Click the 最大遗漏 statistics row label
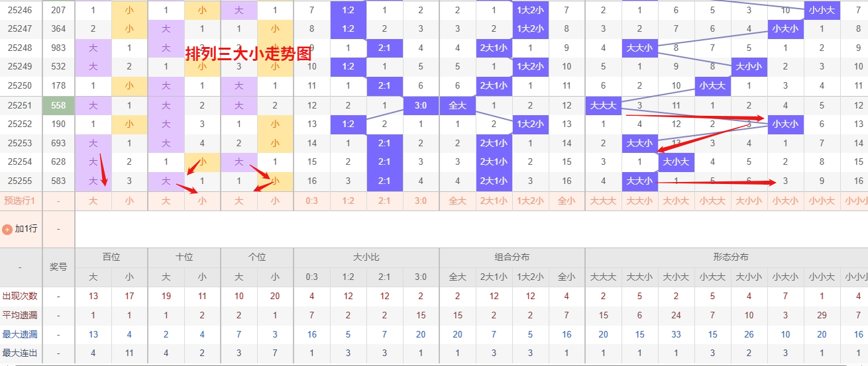 tap(20, 334)
